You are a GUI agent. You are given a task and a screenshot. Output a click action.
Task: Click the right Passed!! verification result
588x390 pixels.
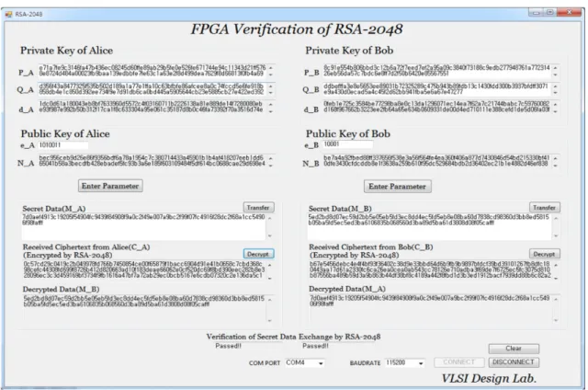[x=315, y=346]
